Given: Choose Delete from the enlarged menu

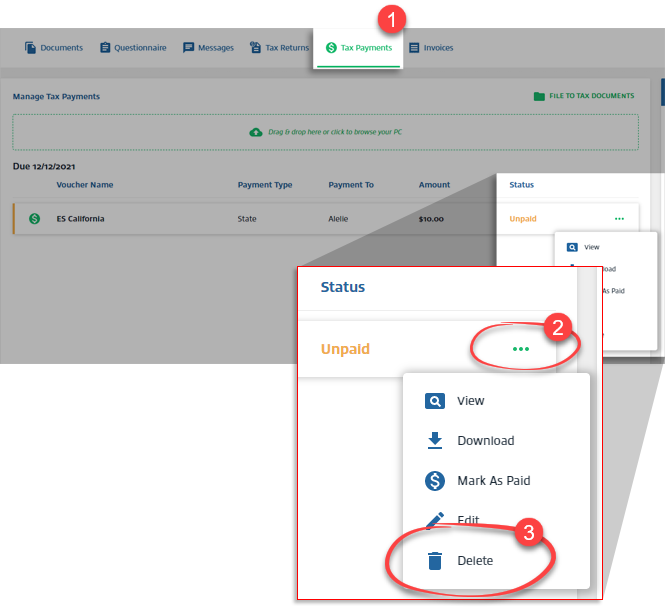Looking at the screenshot, I should tap(475, 560).
